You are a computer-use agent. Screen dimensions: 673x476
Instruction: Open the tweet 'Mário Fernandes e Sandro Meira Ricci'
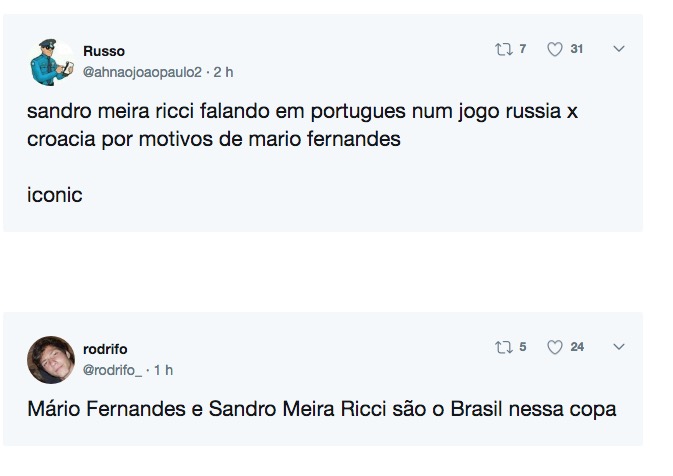[x=321, y=409]
